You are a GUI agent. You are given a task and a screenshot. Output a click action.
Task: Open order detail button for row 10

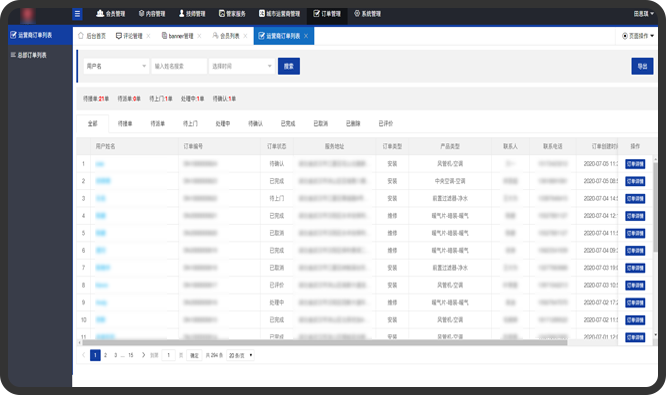[635, 320]
